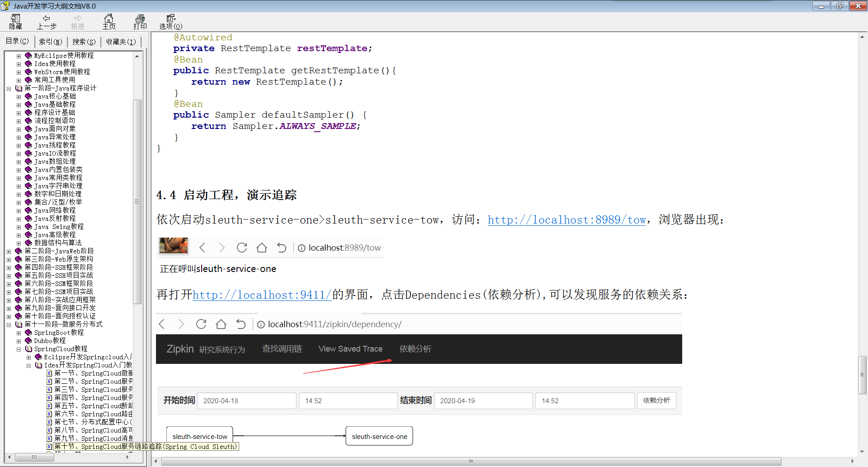The width and height of the screenshot is (868, 467).
Task: Open the http://localhost:9411/ link
Action: click(x=262, y=295)
